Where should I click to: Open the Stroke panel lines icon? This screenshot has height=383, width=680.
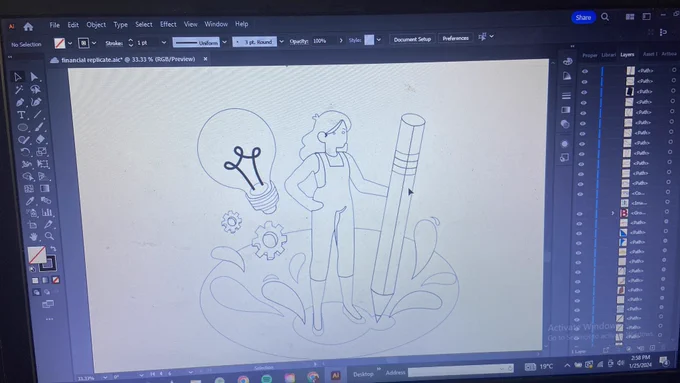click(x=566, y=95)
